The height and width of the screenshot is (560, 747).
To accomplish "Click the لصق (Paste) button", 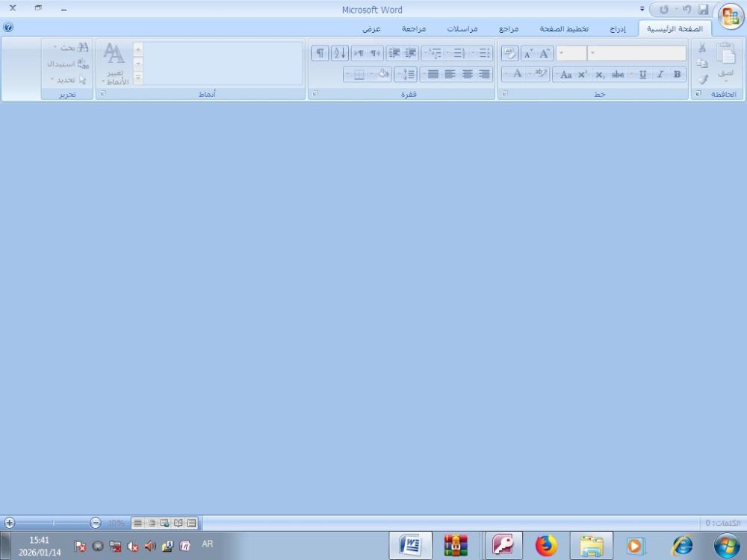I will tap(725, 63).
